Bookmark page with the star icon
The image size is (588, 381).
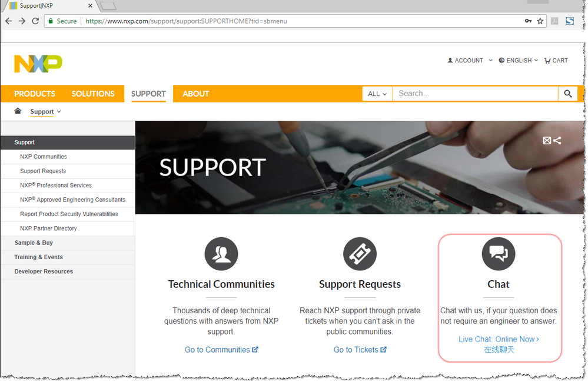coord(540,21)
